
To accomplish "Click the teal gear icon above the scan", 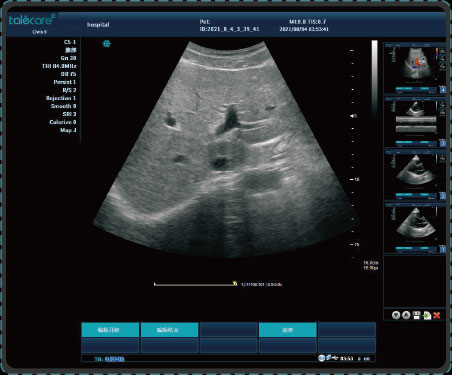I will click(x=107, y=44).
